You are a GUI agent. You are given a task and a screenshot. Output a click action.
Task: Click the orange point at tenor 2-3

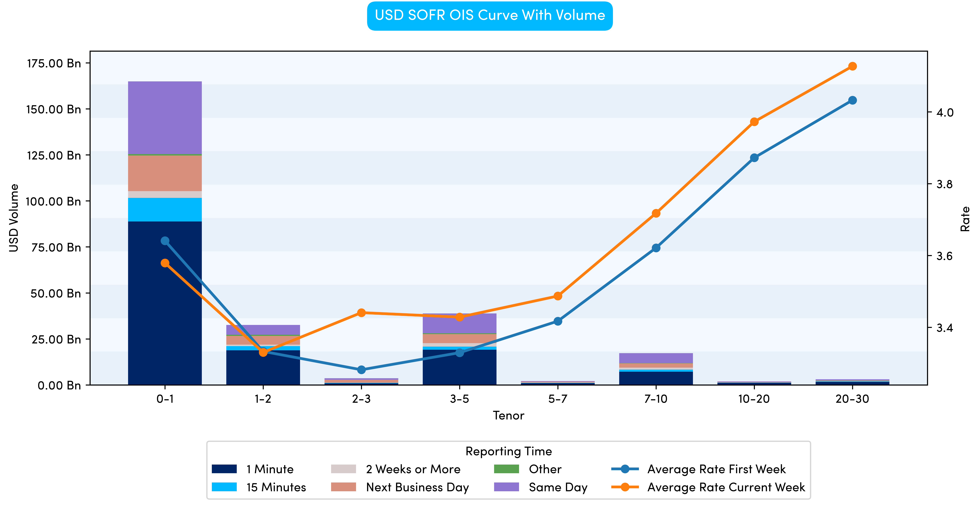[361, 313]
